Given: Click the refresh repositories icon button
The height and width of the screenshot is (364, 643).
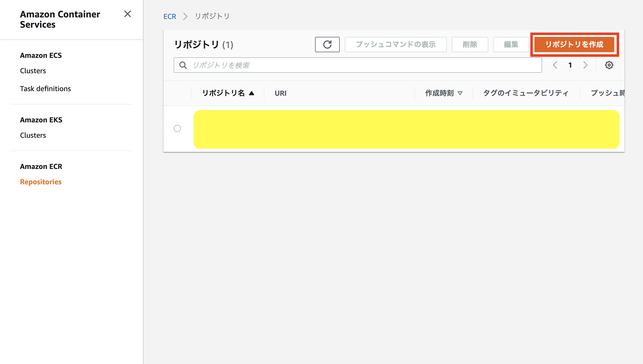Looking at the screenshot, I should tap(327, 45).
